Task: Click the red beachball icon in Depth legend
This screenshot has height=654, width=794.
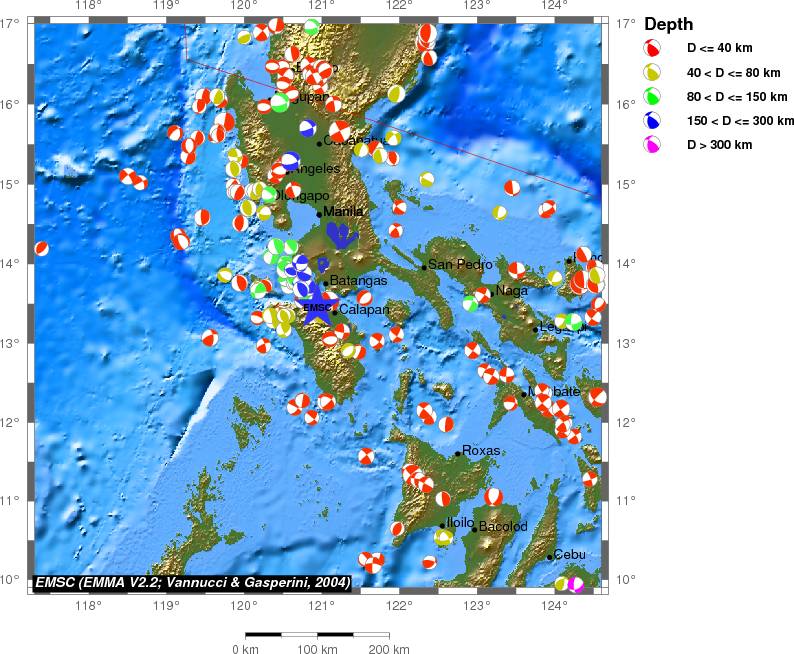Action: 652,48
